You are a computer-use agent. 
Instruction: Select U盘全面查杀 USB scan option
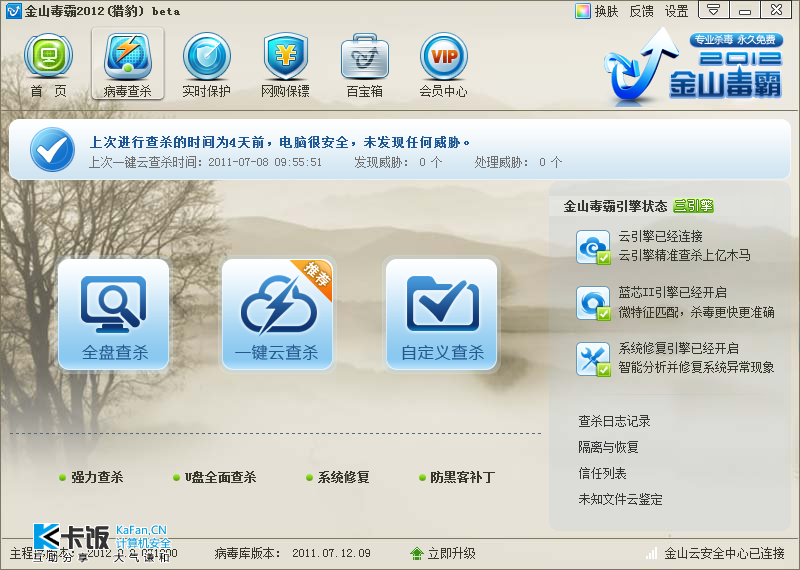[x=220, y=477]
